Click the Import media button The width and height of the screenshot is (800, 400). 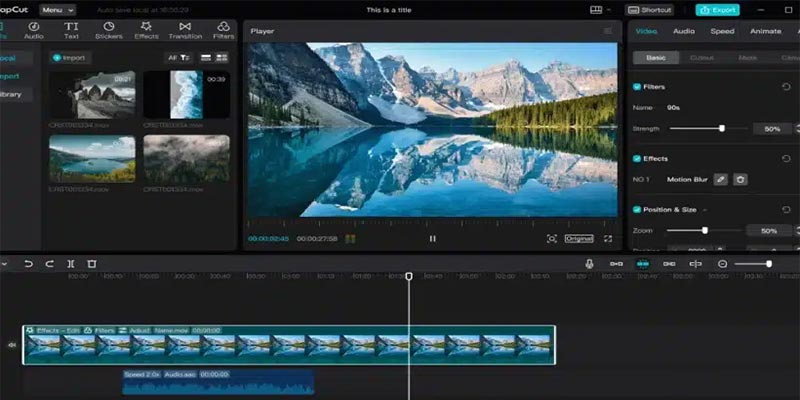coord(69,58)
